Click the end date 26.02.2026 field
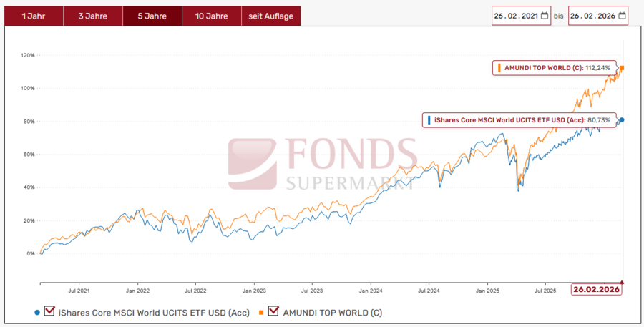 [598, 16]
